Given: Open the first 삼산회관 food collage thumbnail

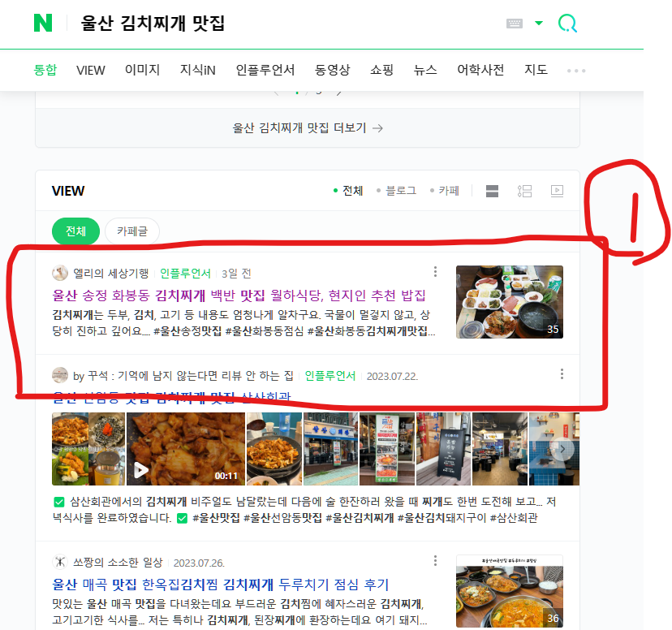Looking at the screenshot, I should tap(88, 449).
